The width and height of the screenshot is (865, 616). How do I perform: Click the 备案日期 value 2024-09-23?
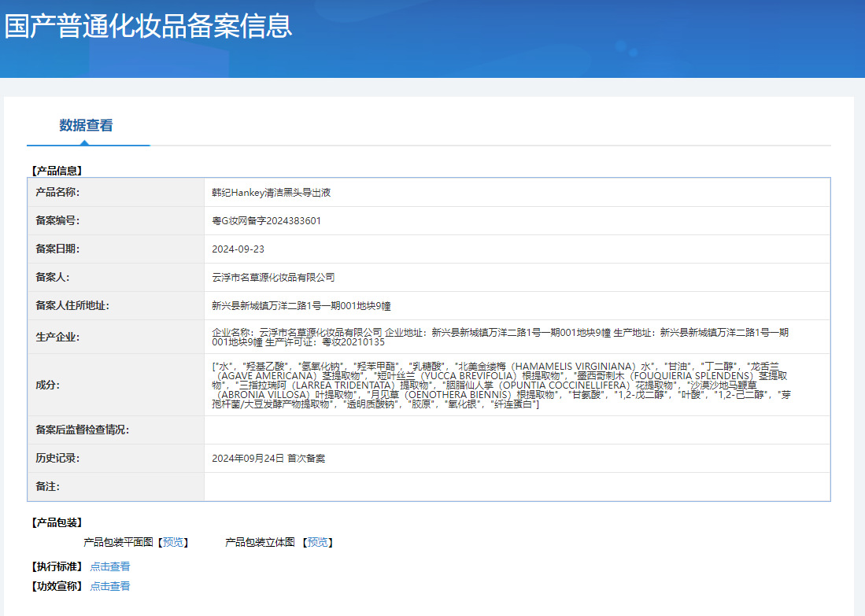click(x=238, y=249)
